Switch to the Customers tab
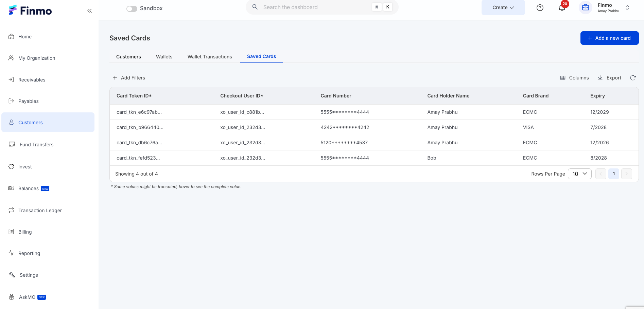 128,57
